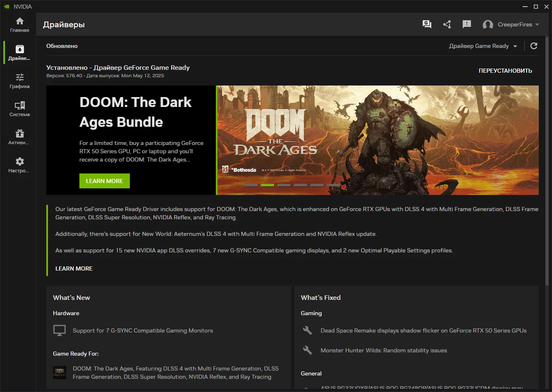Click the DOOM game thumbnail under Game Ready For
This screenshot has height=392, width=552.
click(60, 373)
